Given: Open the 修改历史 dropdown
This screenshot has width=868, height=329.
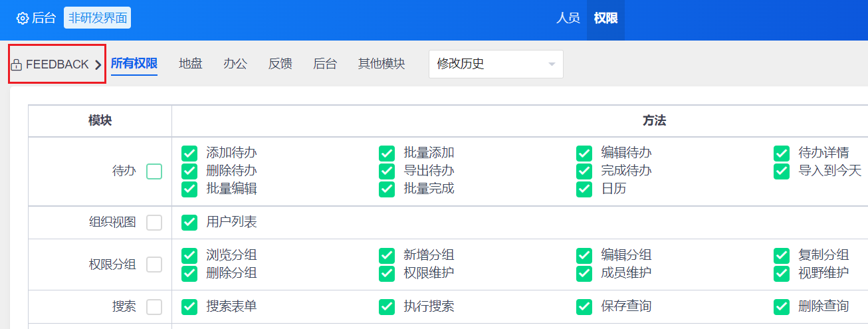Looking at the screenshot, I should pyautogui.click(x=496, y=64).
